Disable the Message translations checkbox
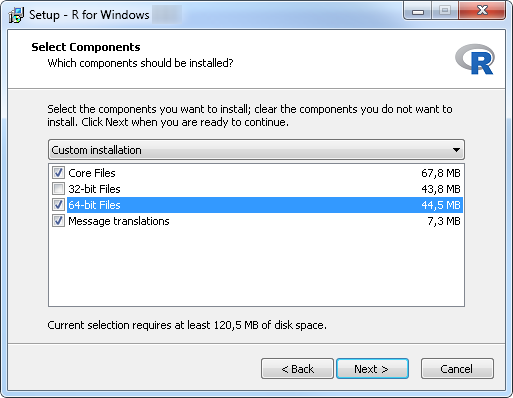Viewport: 513px width, 398px height. (x=58, y=221)
